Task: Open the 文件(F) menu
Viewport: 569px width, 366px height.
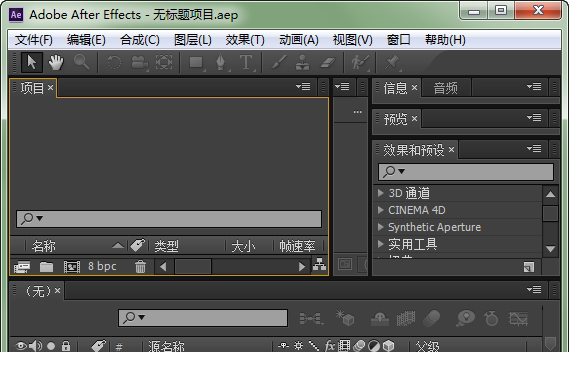Action: click(34, 40)
